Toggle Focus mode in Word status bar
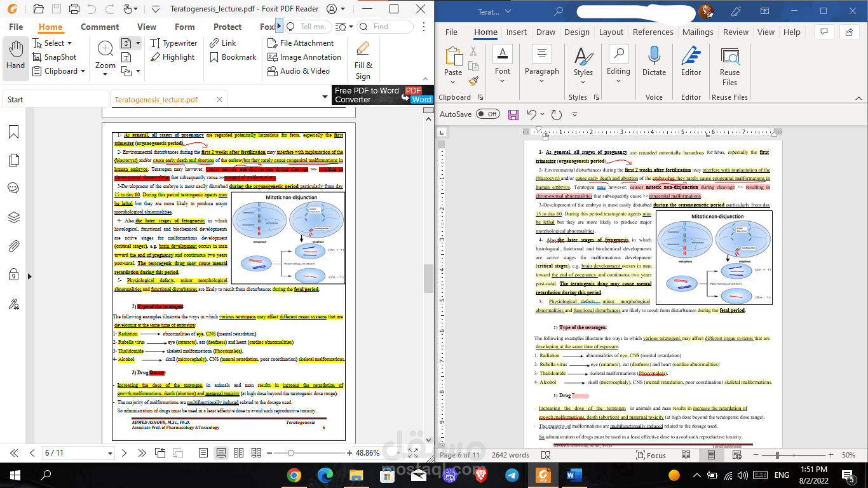The height and width of the screenshot is (488, 868). 650,455
